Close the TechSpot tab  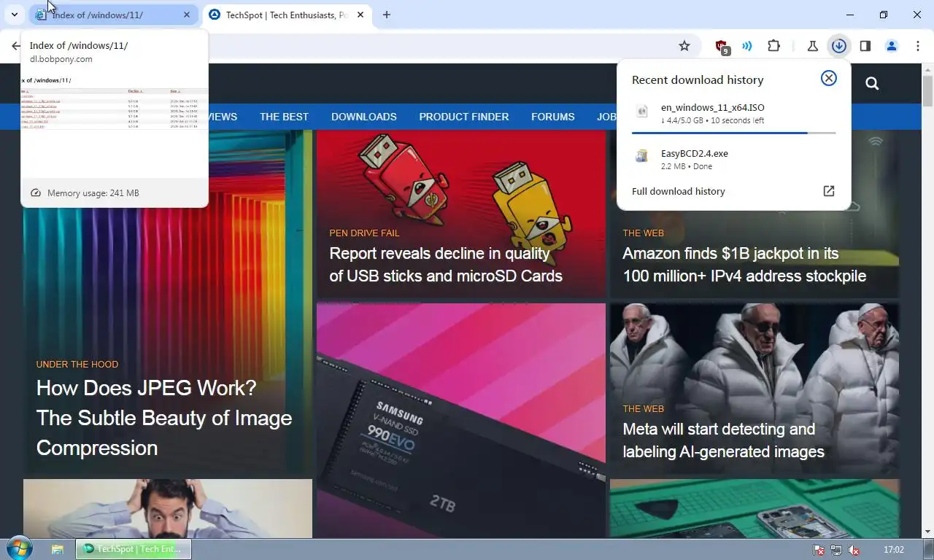(x=360, y=15)
